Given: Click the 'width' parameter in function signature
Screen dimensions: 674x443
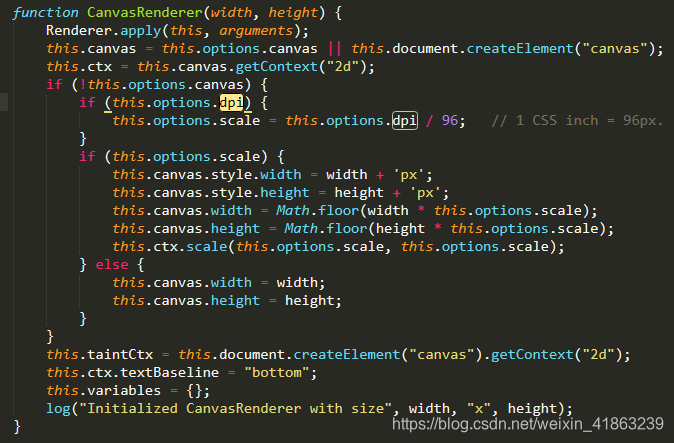Looking at the screenshot, I should pos(231,12).
